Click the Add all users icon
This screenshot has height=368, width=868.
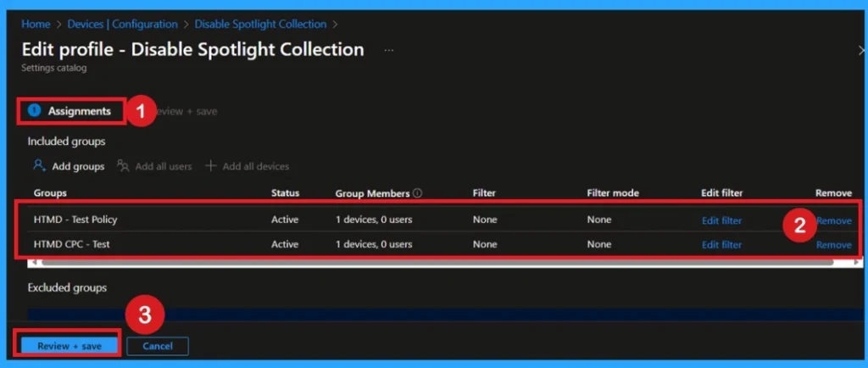[123, 165]
